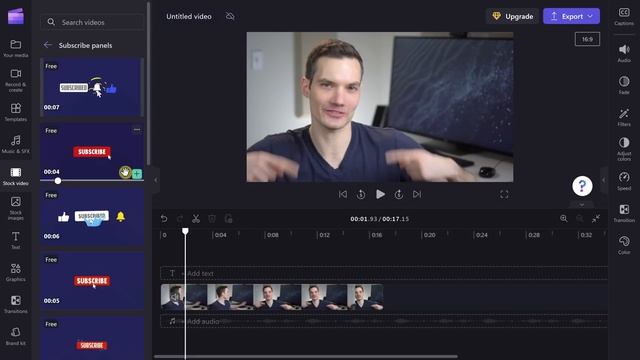The image size is (640, 360).
Task: Click the Upgrade button
Action: point(513,16)
